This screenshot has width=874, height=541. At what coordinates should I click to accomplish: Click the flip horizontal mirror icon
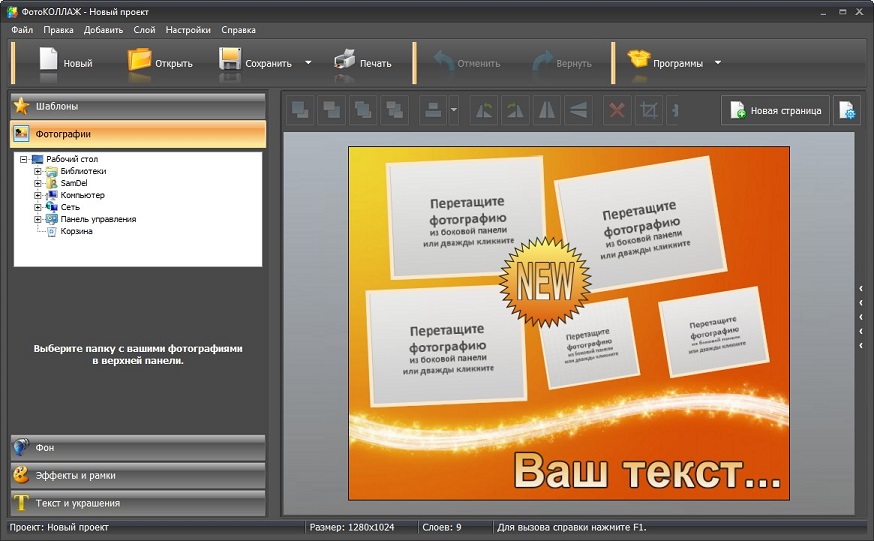pos(547,110)
